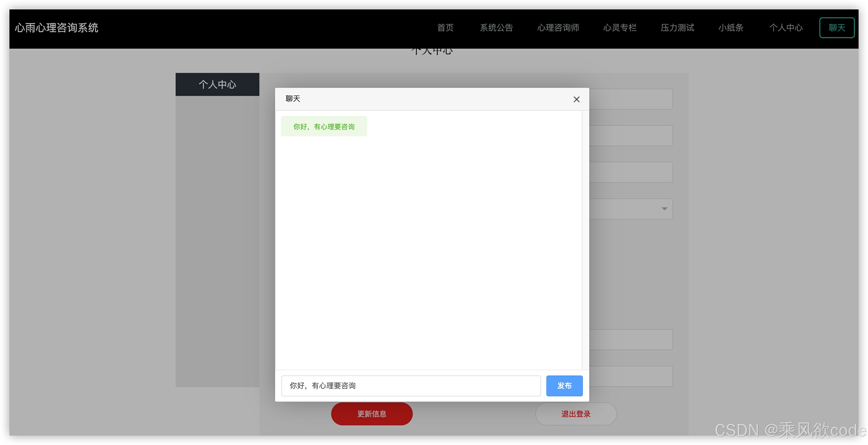Navigate to 小纸条 page
Image resolution: width=868 pixels, height=445 pixels.
(731, 28)
